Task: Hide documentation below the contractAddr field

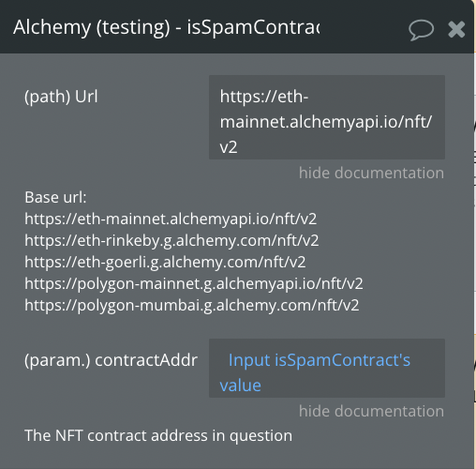Action: tap(371, 411)
